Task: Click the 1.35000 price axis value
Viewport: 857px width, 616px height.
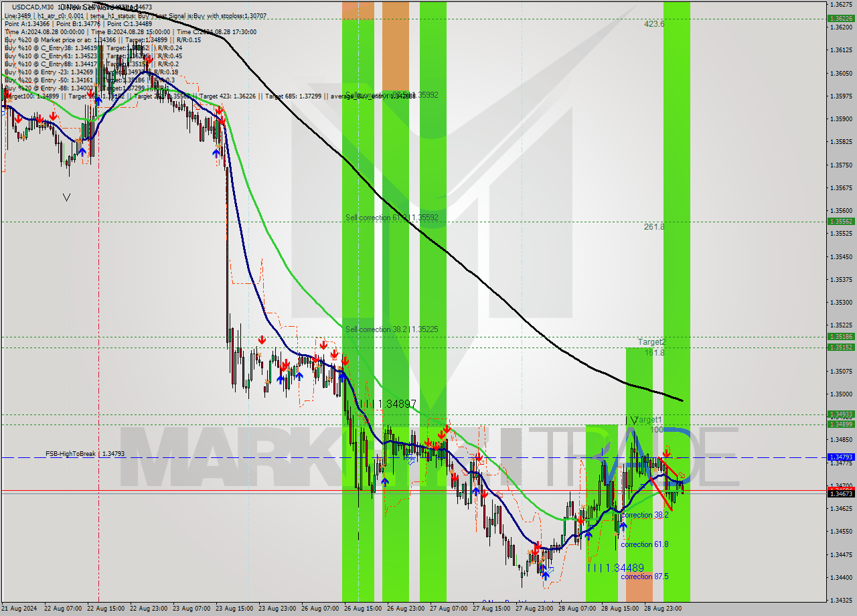Action: click(841, 394)
